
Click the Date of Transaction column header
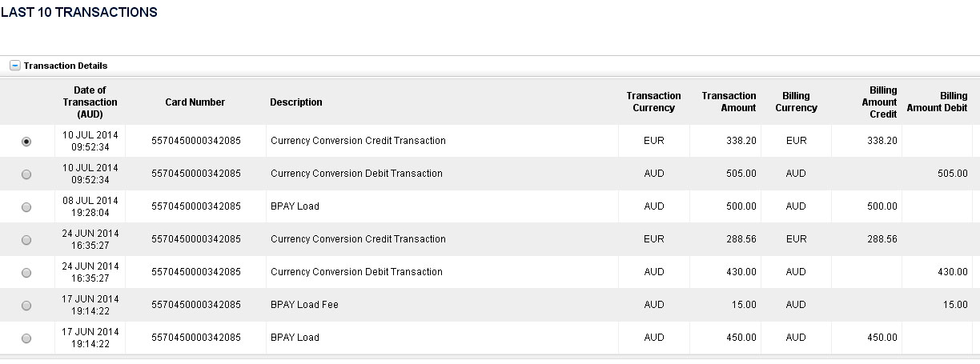pyautogui.click(x=90, y=102)
